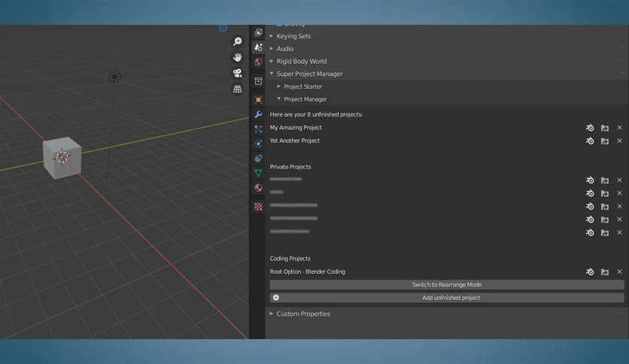The image size is (629, 364).
Task: Remove My Amazing Project from list
Action: (619, 128)
